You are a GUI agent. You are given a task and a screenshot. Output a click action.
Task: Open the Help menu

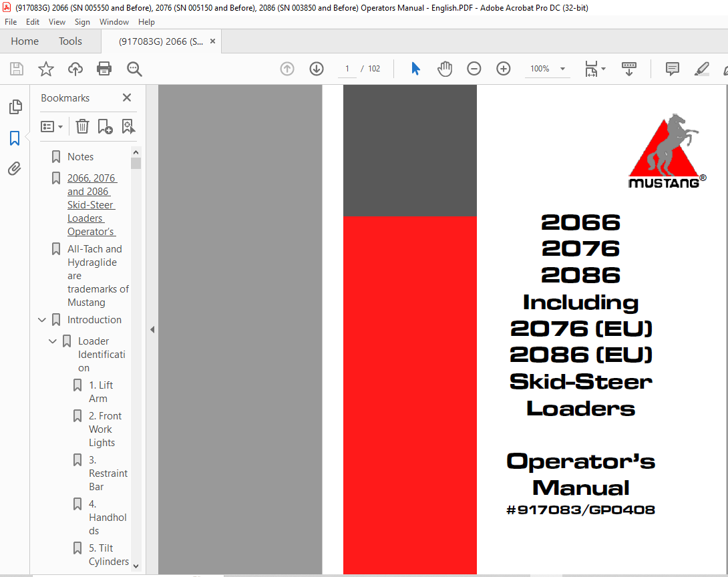click(146, 22)
